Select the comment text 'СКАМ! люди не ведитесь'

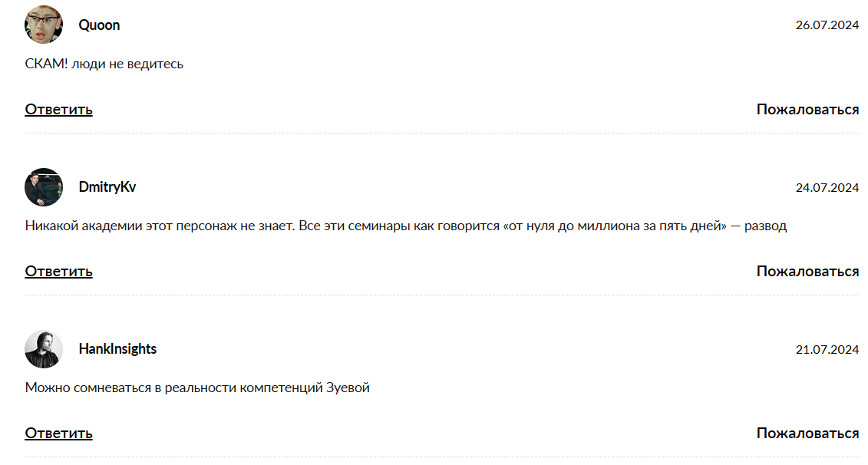click(104, 64)
